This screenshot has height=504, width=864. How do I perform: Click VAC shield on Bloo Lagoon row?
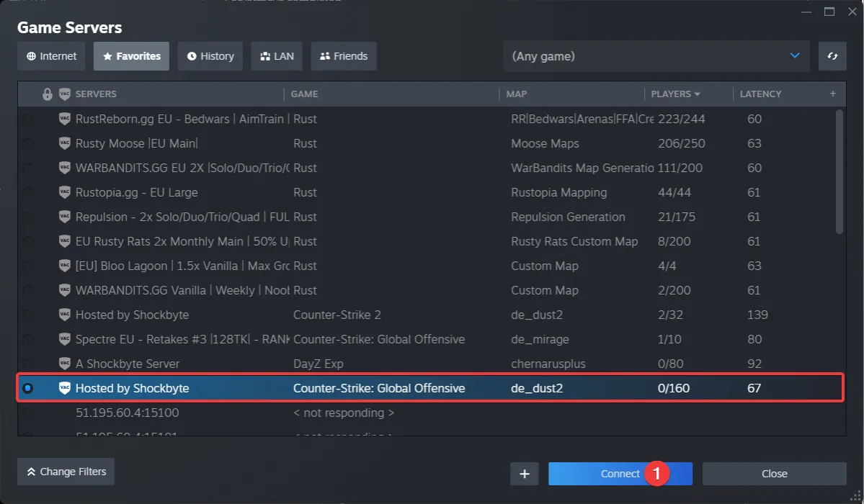pyautogui.click(x=64, y=266)
